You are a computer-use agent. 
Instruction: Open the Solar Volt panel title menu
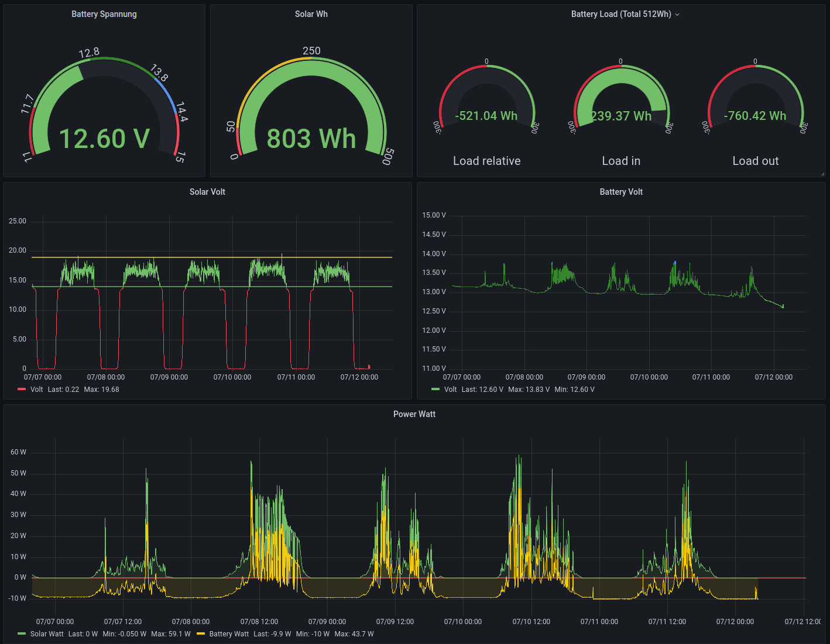point(207,192)
